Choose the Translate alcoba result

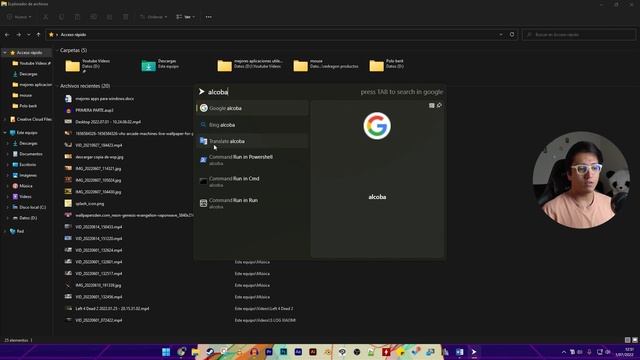point(252,141)
